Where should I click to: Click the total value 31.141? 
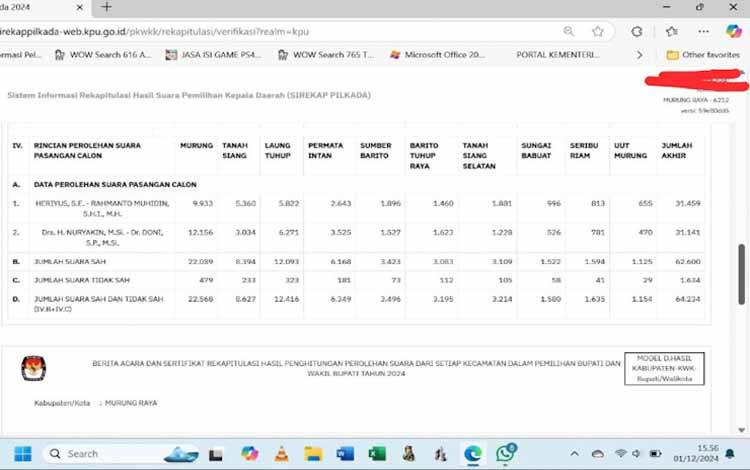(x=688, y=232)
